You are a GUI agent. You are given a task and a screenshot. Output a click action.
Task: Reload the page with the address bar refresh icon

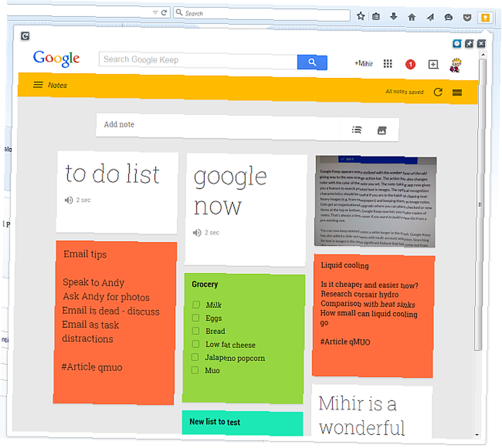[164, 13]
